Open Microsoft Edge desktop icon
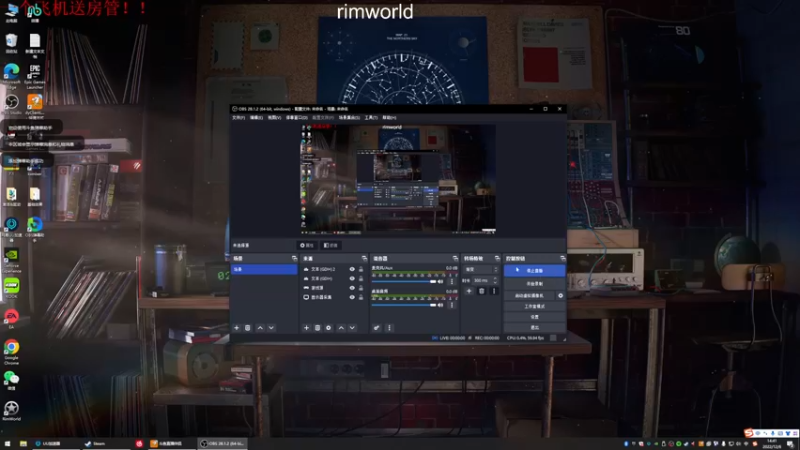 click(x=11, y=76)
